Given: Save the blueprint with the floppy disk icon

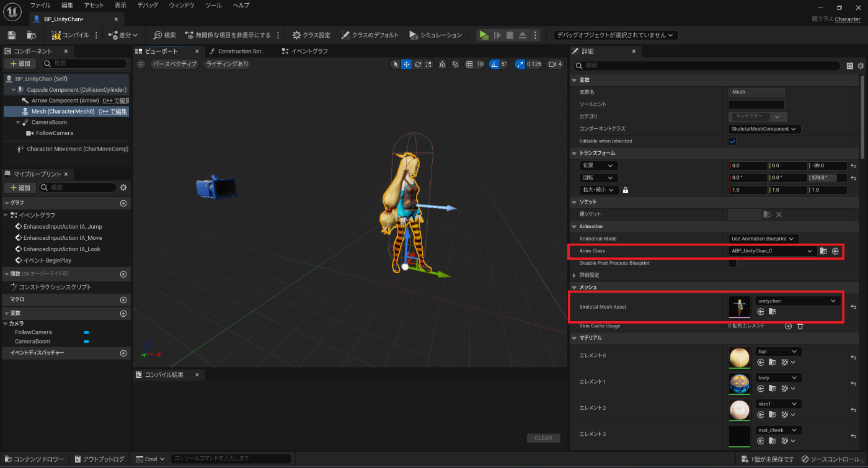Looking at the screenshot, I should pyautogui.click(x=11, y=35).
